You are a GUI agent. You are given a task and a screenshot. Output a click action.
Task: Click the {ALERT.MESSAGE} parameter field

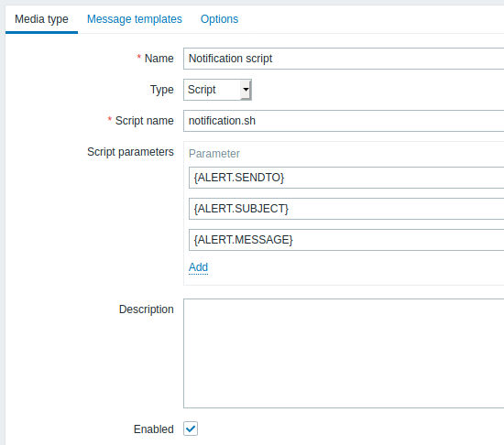coord(346,240)
